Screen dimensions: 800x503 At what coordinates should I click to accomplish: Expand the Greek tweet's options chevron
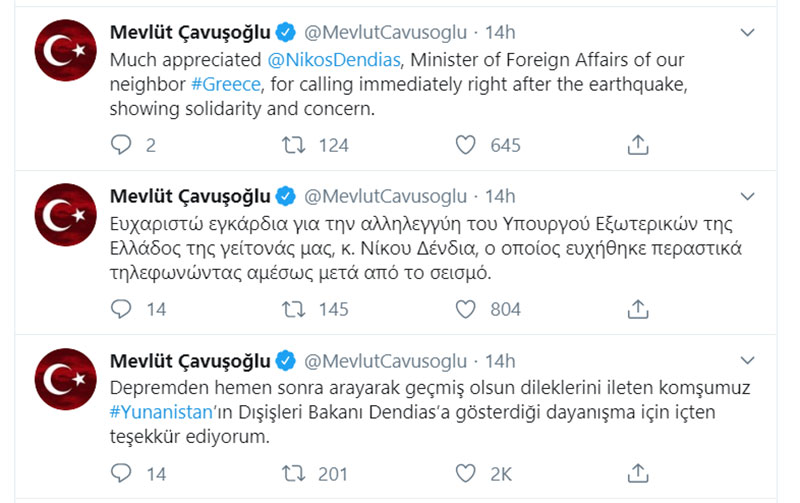point(747,197)
